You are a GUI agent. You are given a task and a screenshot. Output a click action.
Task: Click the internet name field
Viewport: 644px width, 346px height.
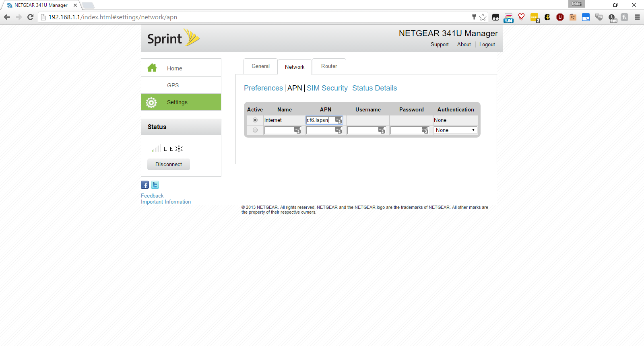tap(284, 120)
